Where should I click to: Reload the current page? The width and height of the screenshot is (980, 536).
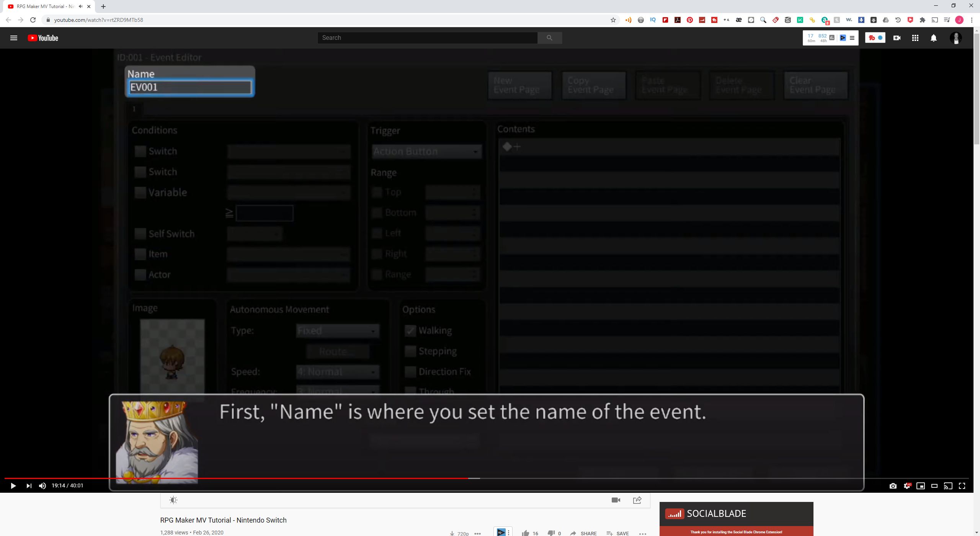pos(33,20)
